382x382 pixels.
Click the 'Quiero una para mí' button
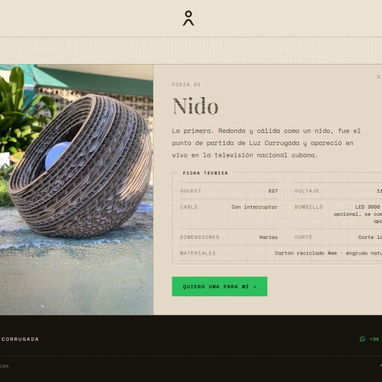coord(219,286)
